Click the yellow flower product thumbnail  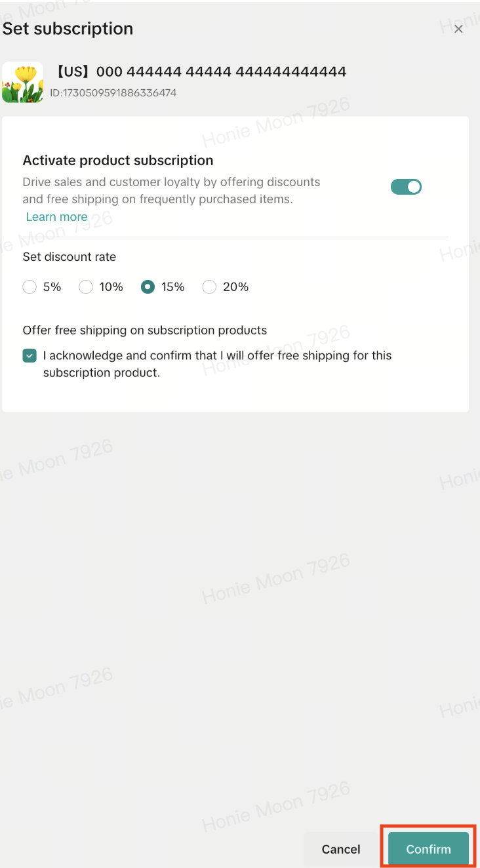coord(22,82)
